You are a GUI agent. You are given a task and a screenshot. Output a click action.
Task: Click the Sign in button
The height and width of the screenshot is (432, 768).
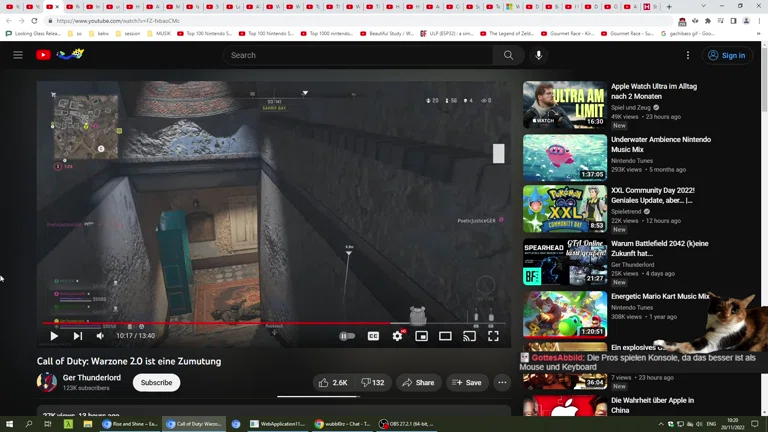727,55
